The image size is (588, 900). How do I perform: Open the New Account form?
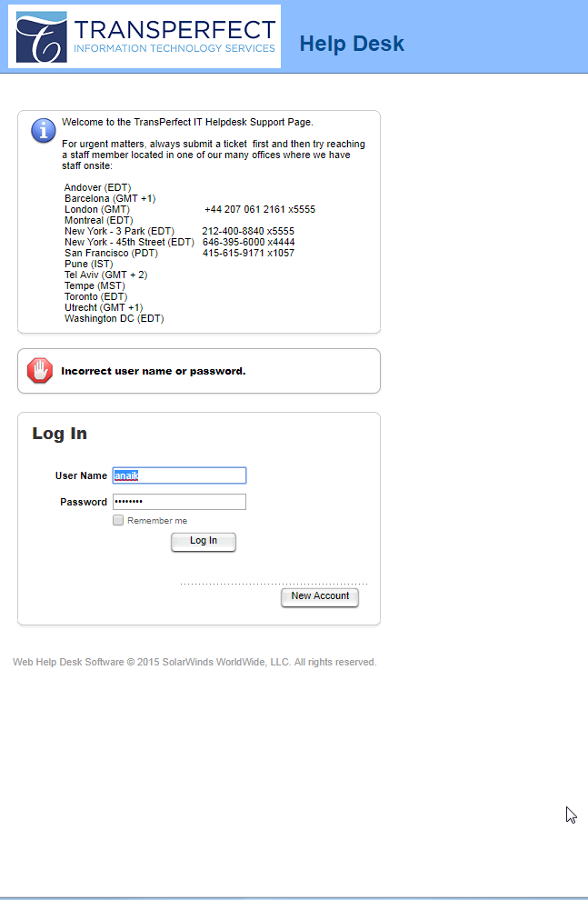[320, 596]
